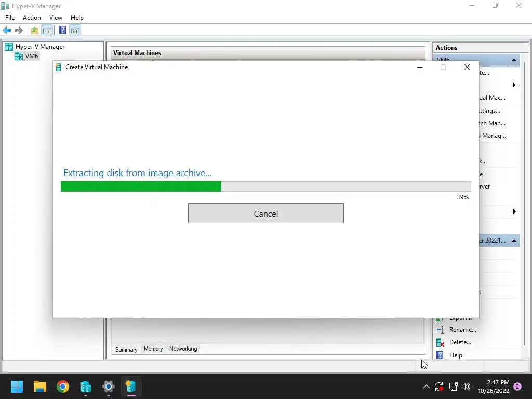Viewport: 532px width, 399px height.
Task: Click the blue Help toolbar icon
Action: point(62,30)
